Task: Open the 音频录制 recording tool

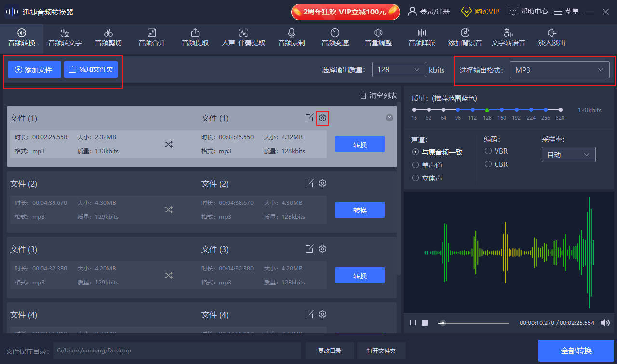Action: (291, 38)
